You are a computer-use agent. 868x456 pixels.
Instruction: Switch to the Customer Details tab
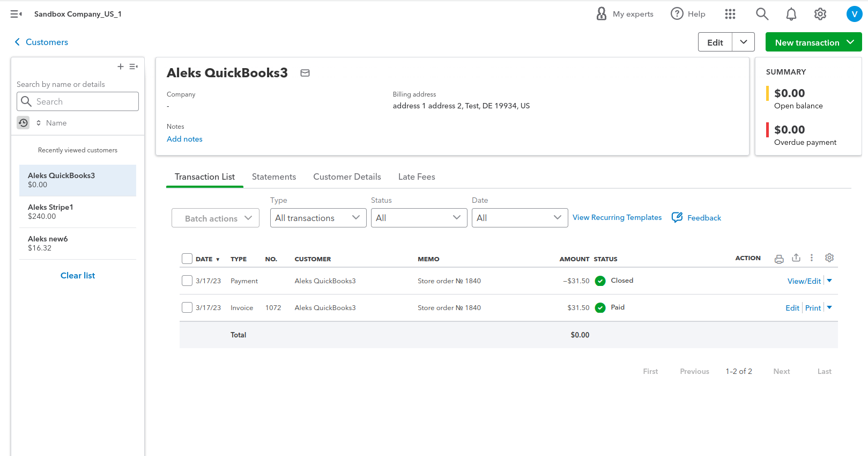coord(347,176)
